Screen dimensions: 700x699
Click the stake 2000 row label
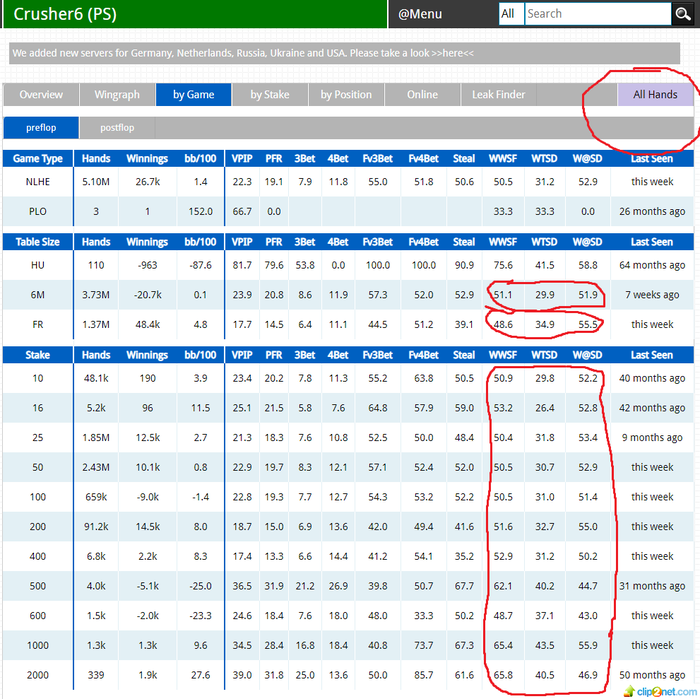(38, 675)
